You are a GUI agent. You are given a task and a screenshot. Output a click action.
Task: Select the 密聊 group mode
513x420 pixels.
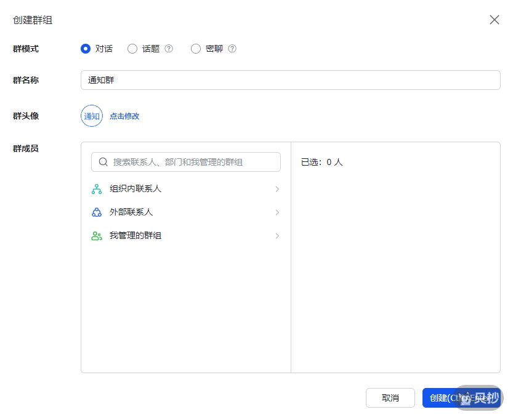coord(196,49)
